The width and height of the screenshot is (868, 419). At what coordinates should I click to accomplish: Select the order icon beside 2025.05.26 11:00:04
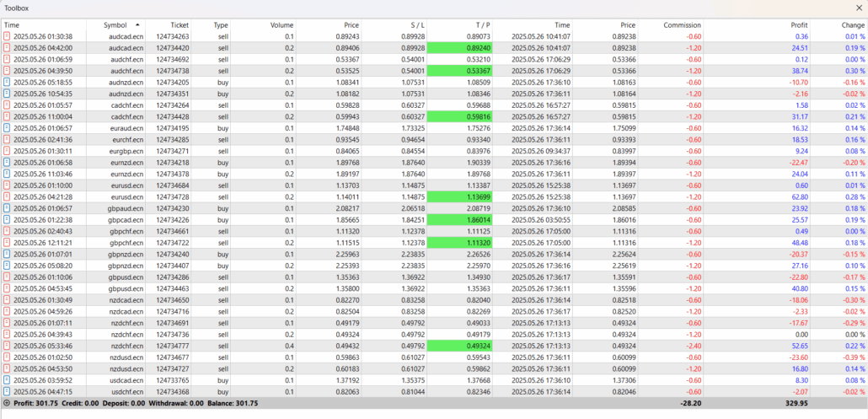tap(7, 117)
